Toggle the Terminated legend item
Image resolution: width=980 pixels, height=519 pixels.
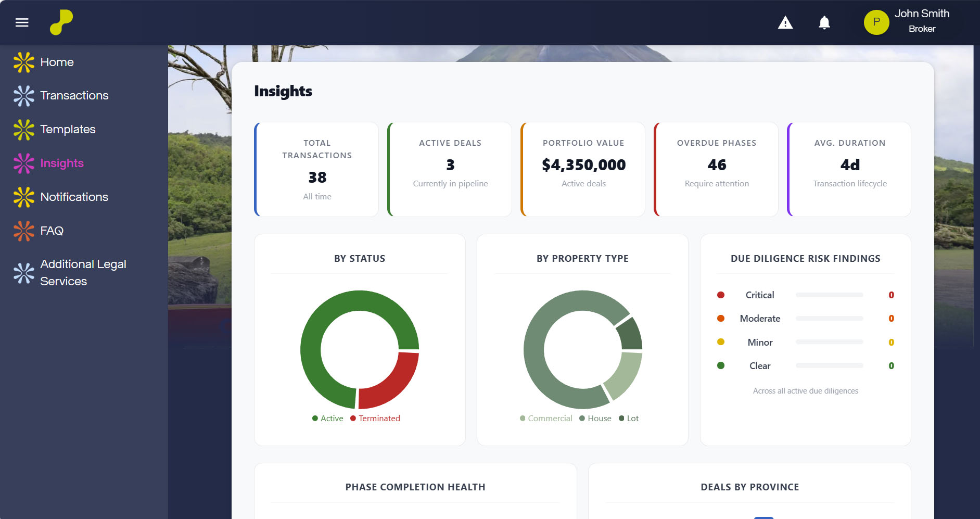[375, 419]
